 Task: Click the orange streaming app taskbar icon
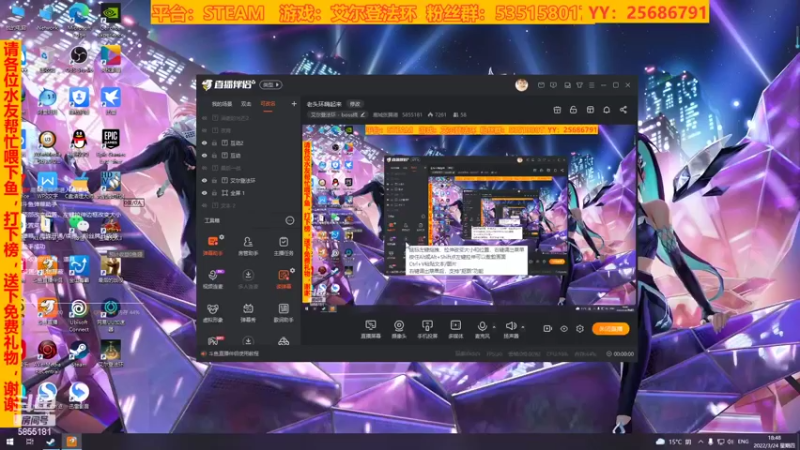(x=71, y=441)
